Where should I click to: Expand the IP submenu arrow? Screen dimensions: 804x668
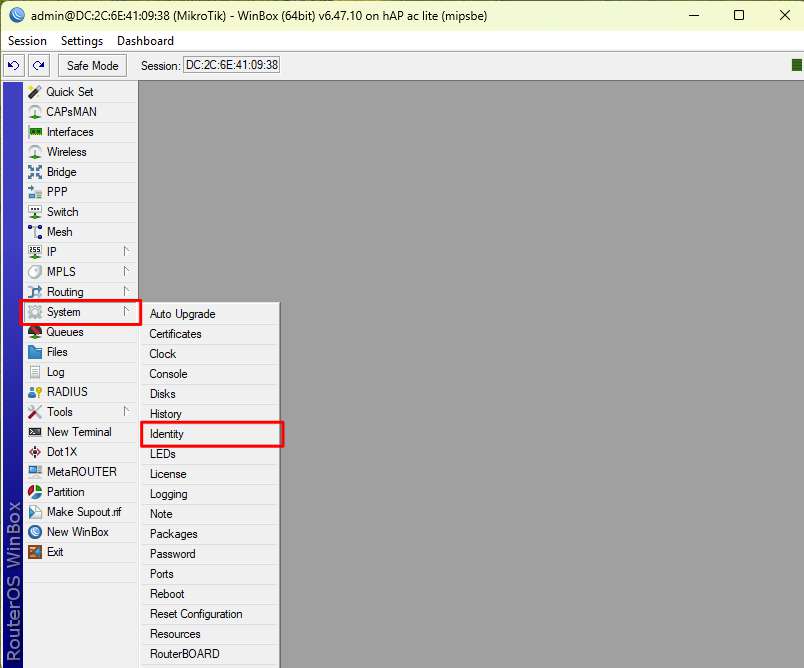[126, 252]
